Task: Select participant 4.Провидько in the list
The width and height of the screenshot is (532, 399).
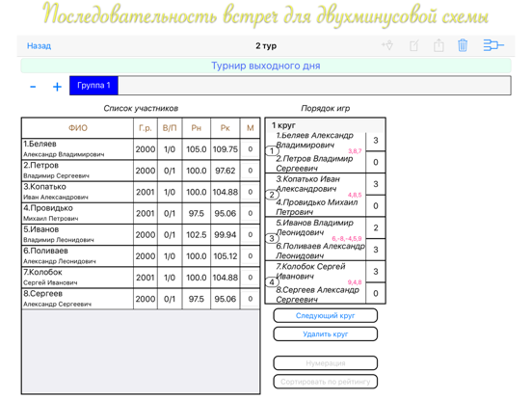Action: [x=77, y=213]
